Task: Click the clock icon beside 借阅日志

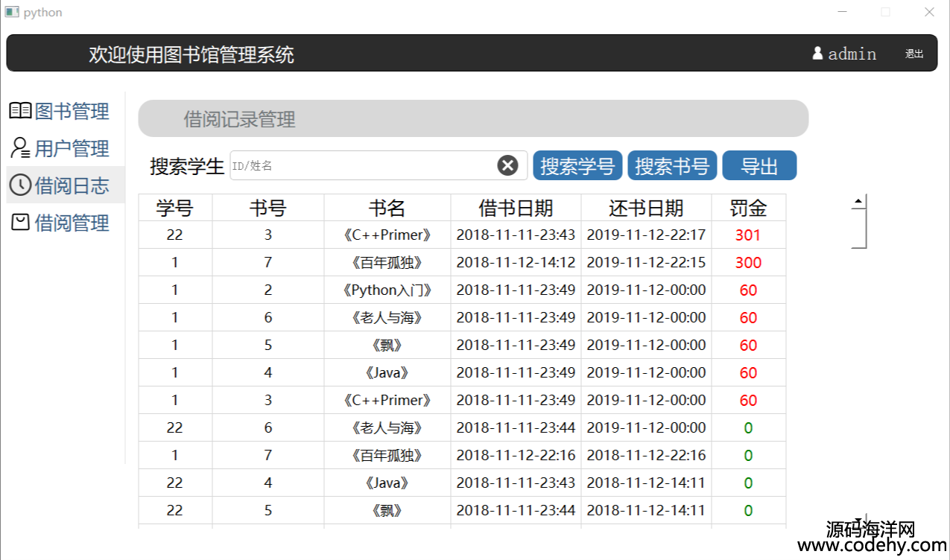Action: [20, 185]
